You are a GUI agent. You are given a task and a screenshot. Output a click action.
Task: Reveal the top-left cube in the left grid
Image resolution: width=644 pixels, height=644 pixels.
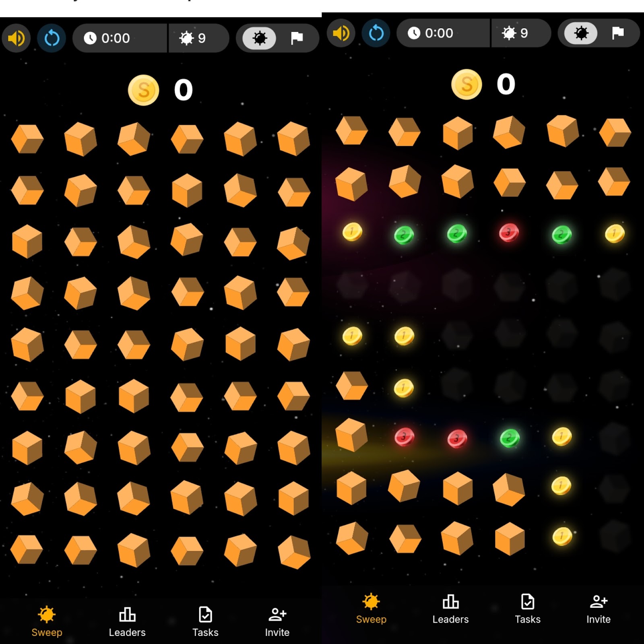pos(27,139)
